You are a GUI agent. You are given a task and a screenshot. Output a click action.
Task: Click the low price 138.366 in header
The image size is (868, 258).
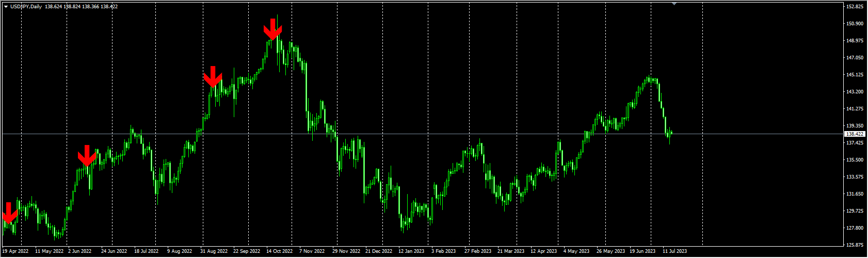(91, 7)
